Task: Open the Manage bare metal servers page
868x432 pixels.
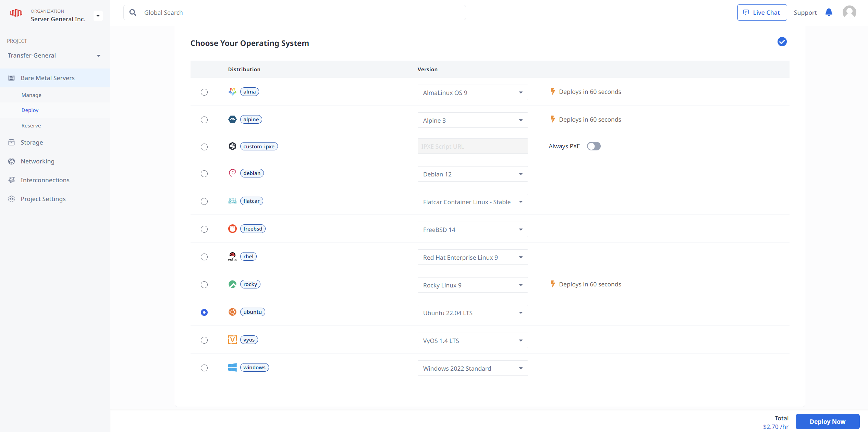Action: click(x=31, y=95)
